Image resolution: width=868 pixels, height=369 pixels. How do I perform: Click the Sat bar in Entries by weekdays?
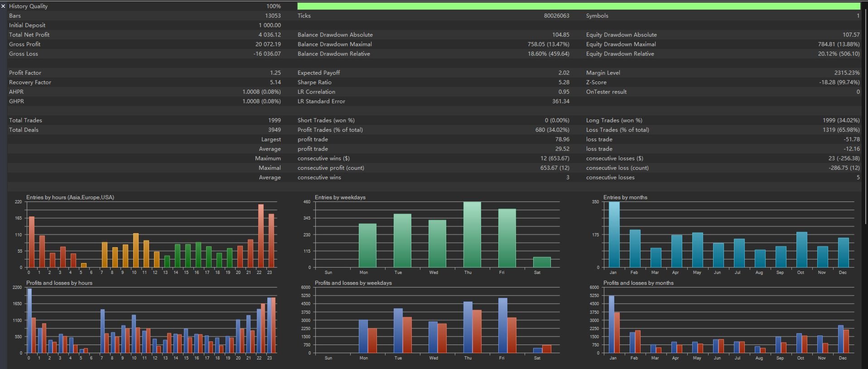542,262
